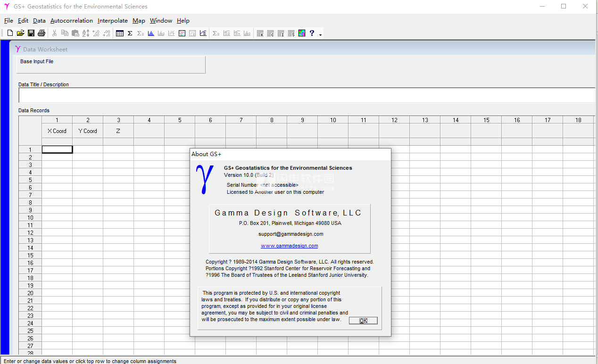Open the data worksheet grid icon
Screen dimensions: 598x364
click(x=120, y=33)
